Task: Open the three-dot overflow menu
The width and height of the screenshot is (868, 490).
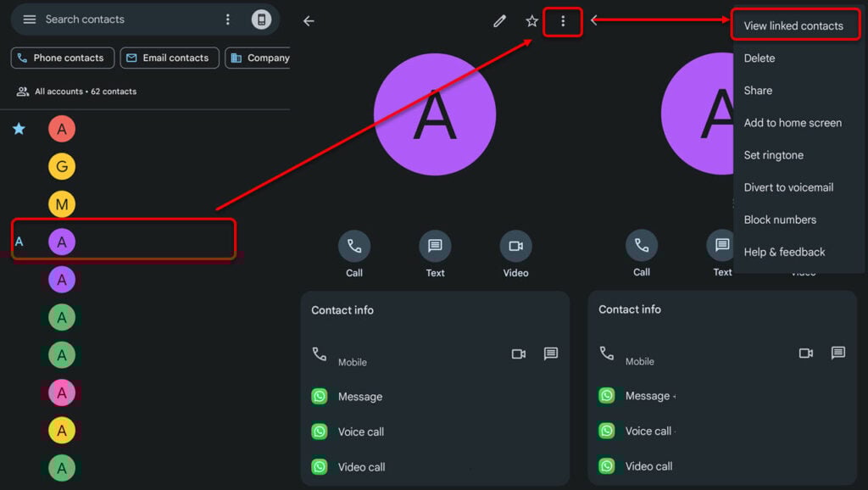Action: [563, 21]
